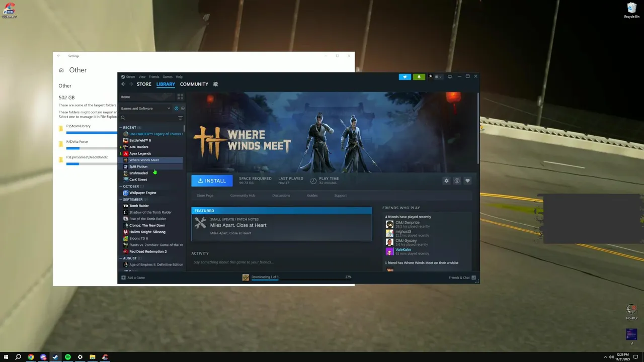Open the Friends menu in Steam

154,77
